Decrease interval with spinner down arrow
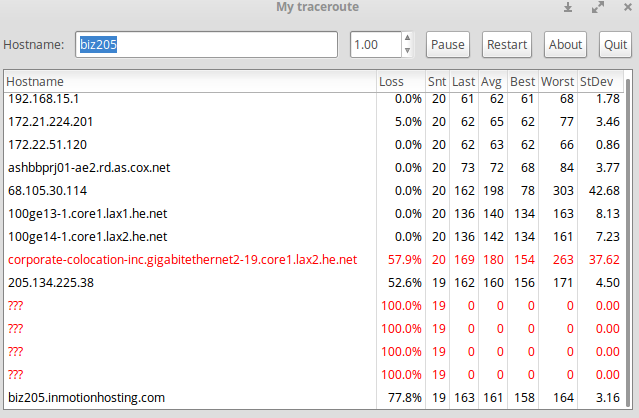The image size is (639, 418). pos(406,51)
